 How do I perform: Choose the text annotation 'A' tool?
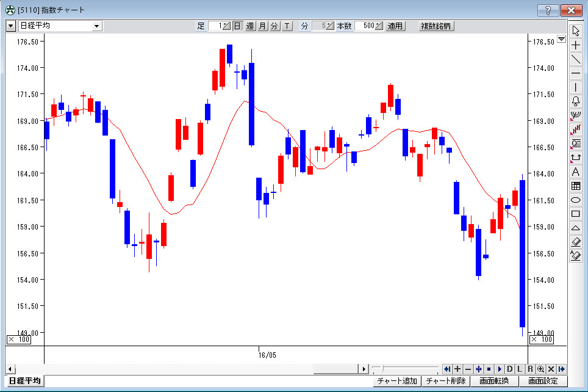pyautogui.click(x=576, y=172)
